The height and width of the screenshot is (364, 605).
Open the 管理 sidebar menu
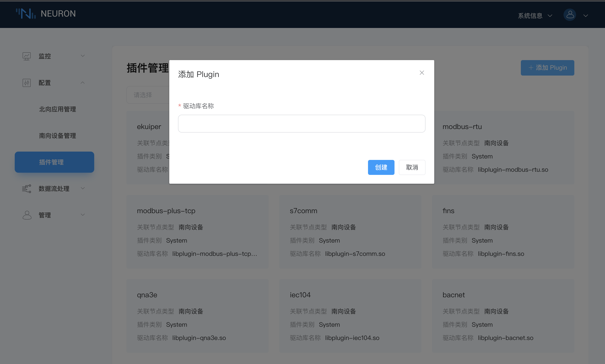click(54, 215)
